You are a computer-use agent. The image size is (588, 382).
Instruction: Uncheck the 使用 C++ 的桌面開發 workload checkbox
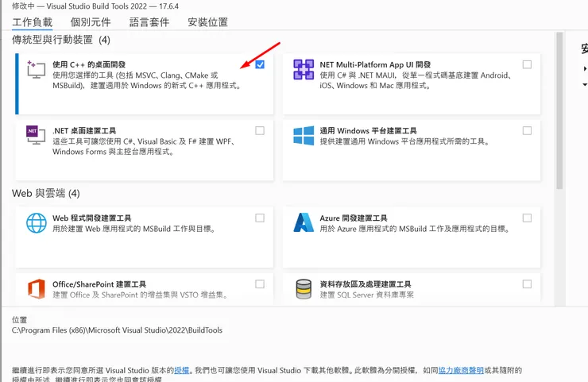tap(260, 64)
